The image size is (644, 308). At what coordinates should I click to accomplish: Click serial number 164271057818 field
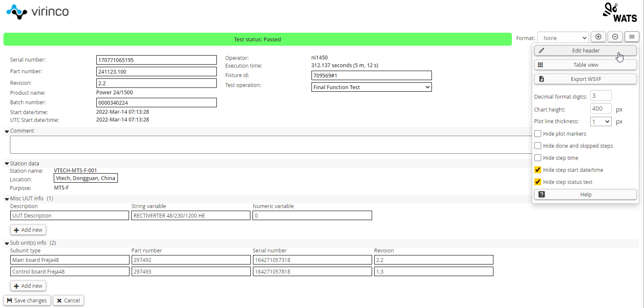(x=312, y=271)
